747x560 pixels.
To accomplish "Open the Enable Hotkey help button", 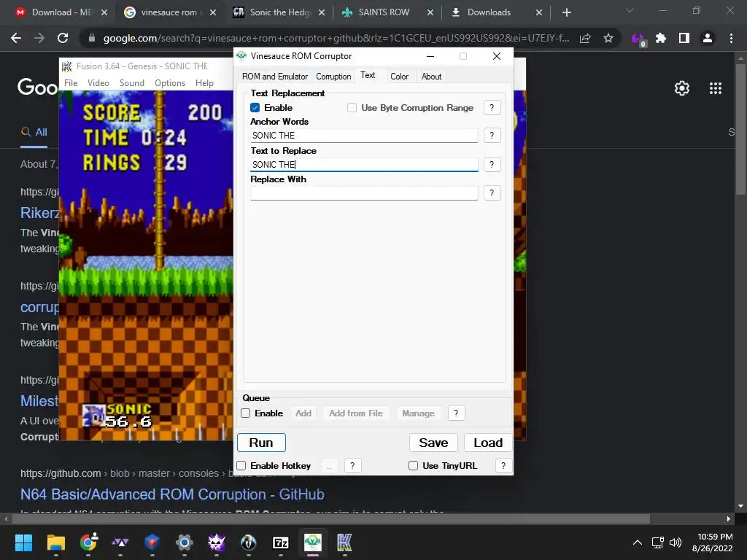I will pos(352,466).
